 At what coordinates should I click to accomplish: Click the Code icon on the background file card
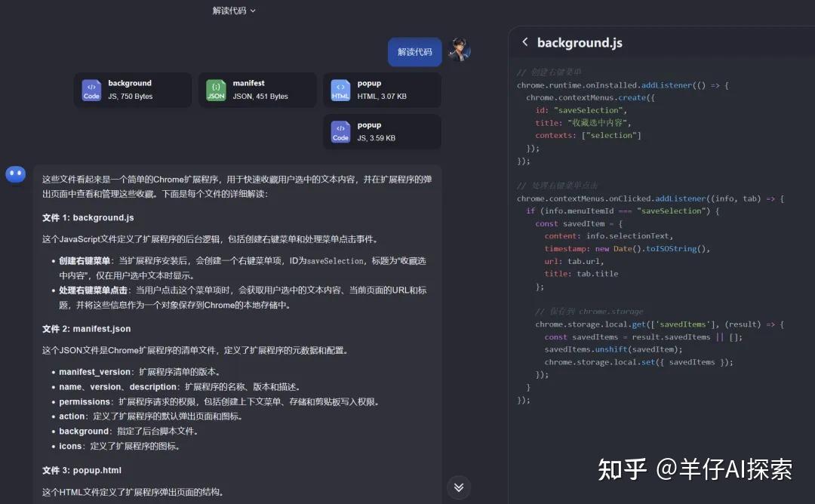[91, 90]
